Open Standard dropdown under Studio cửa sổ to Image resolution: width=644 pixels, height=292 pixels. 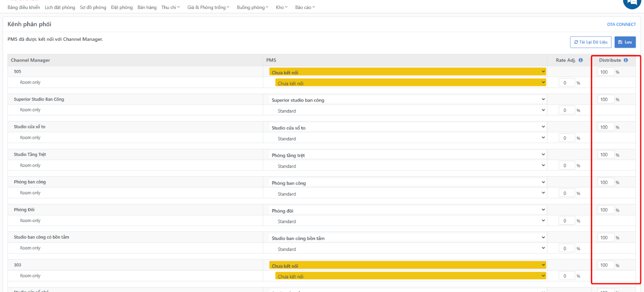coord(411,138)
